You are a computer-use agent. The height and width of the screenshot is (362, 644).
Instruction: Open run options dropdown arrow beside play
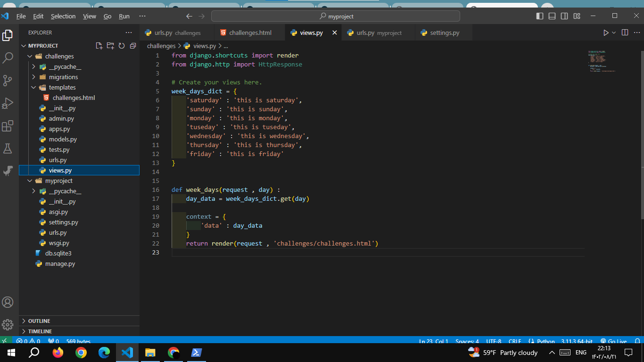tap(614, 33)
